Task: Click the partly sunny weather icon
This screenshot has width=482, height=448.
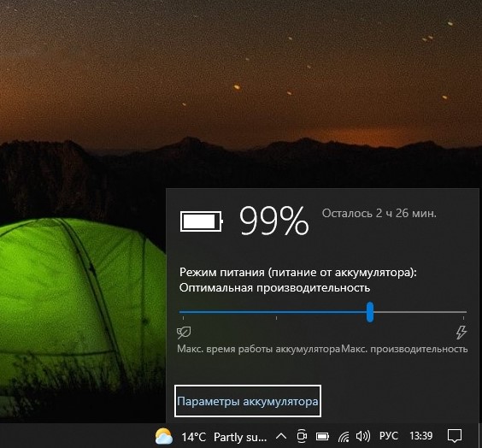Action: 164,436
